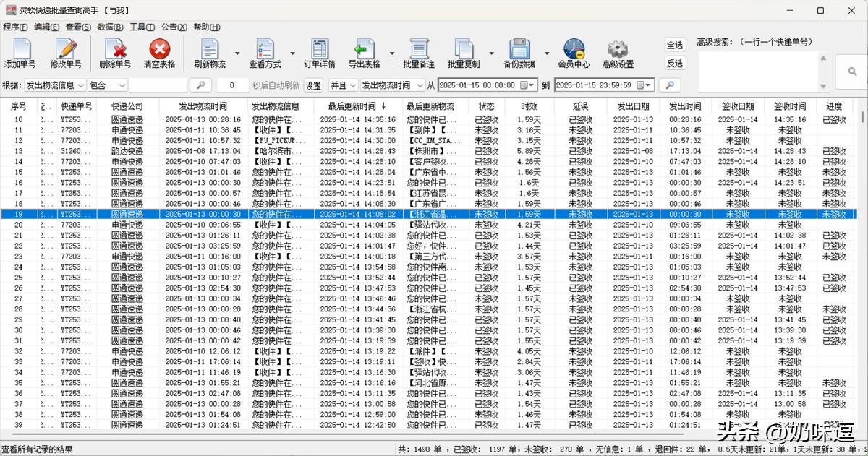Click the 刷新物流 refresh icon

tap(209, 51)
